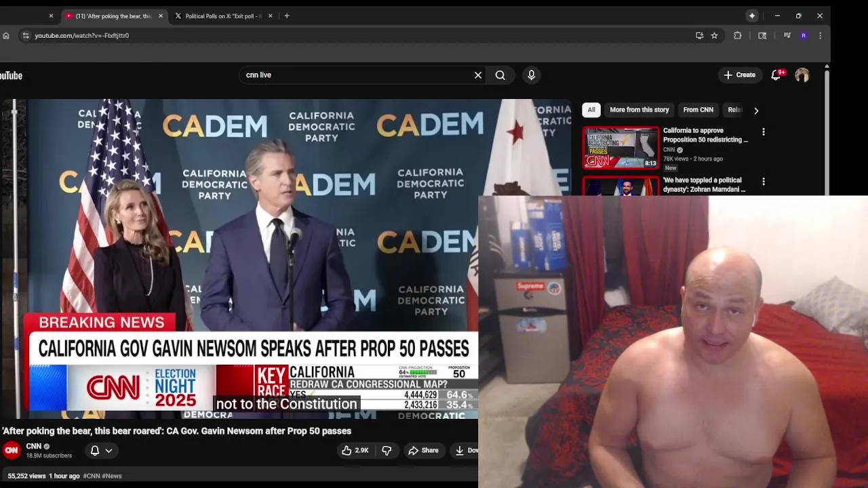Open the account avatar menu
The height and width of the screenshot is (488, 868).
[x=802, y=75]
